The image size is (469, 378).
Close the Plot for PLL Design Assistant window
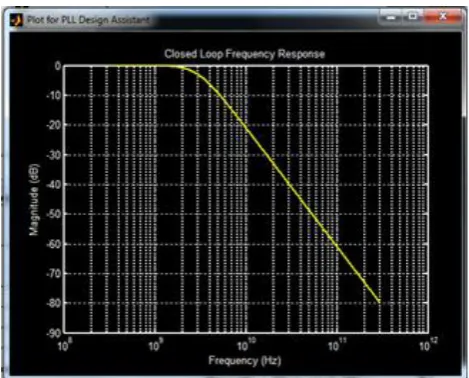point(443,16)
